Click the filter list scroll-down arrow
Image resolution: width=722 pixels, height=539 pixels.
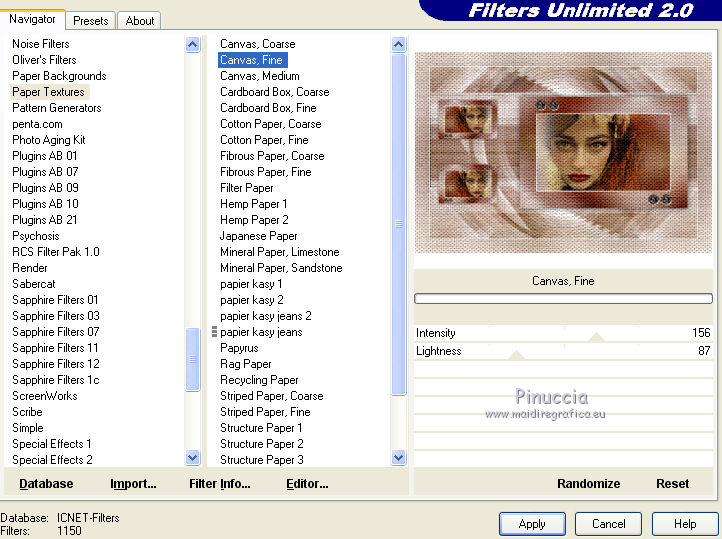click(398, 458)
